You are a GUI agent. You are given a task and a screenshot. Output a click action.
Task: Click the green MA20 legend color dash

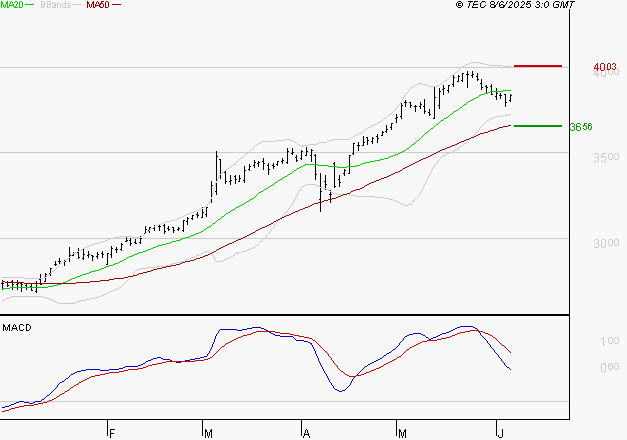pos(30,6)
